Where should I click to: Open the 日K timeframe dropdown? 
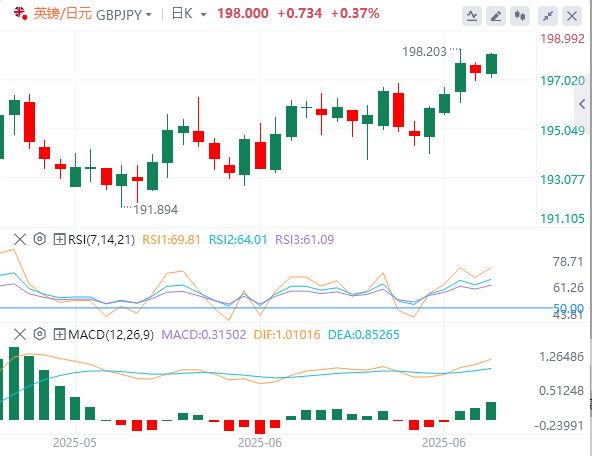[204, 15]
